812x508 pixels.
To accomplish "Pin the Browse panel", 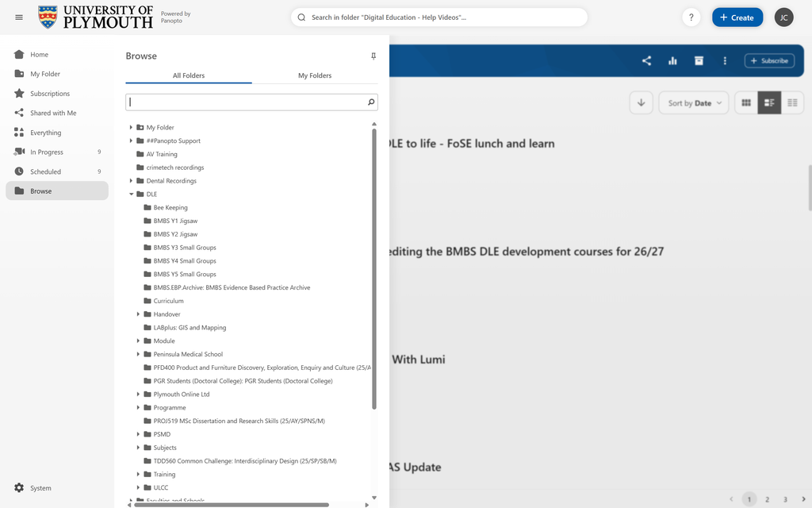I will click(373, 56).
